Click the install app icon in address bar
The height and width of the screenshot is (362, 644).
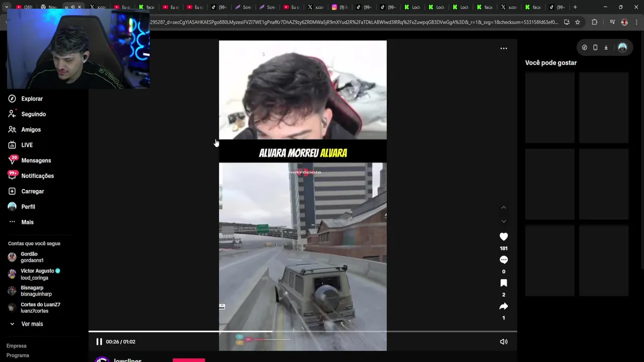coord(567,22)
